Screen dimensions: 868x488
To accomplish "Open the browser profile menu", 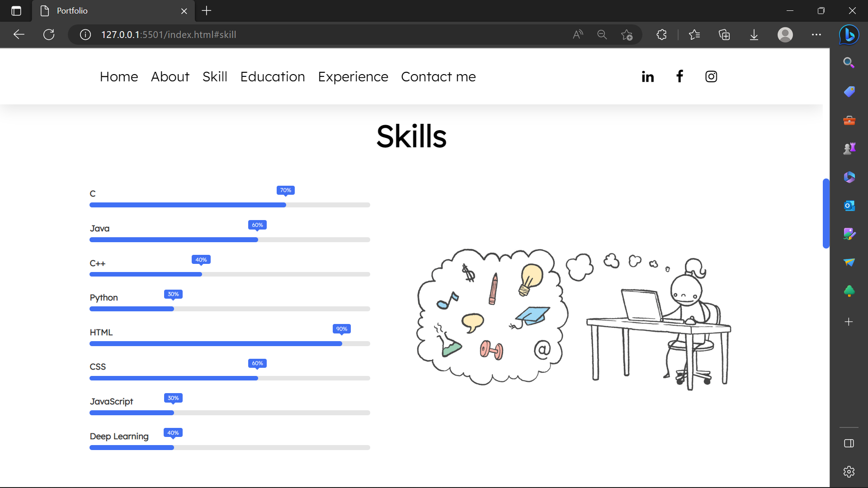I will [x=785, y=35].
